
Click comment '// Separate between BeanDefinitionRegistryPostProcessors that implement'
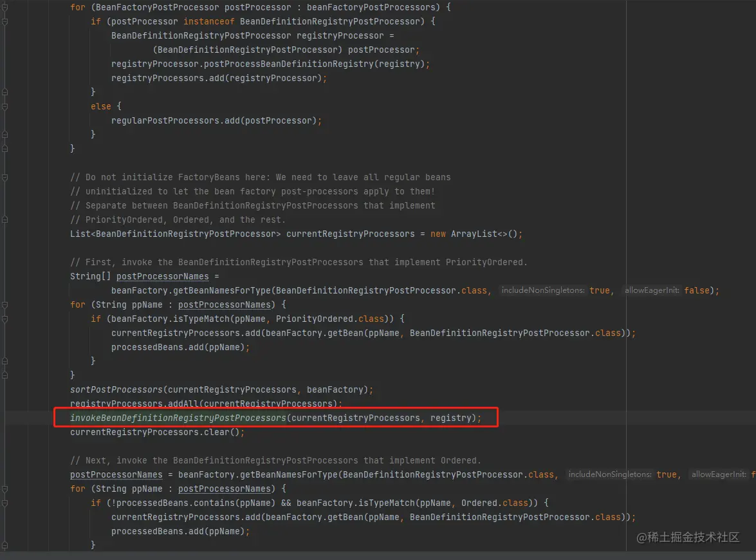(x=253, y=205)
